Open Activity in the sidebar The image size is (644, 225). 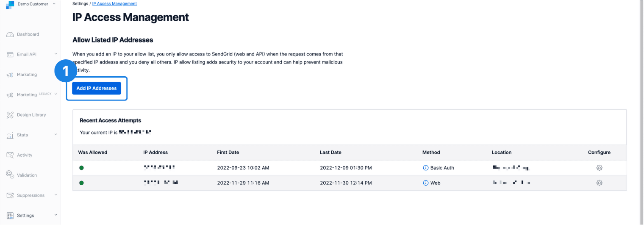coord(25,155)
